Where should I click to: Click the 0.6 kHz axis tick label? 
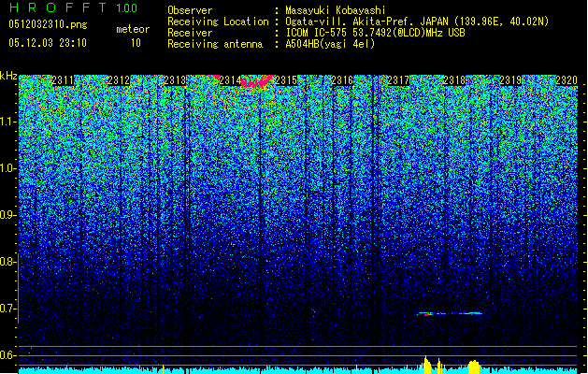(7, 355)
